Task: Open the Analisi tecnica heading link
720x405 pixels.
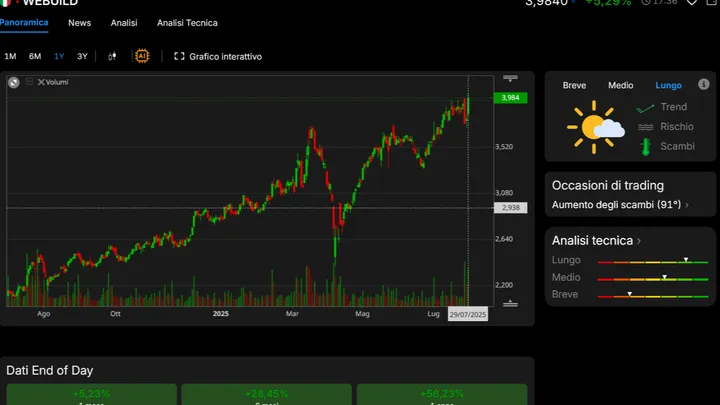Action: [592, 240]
